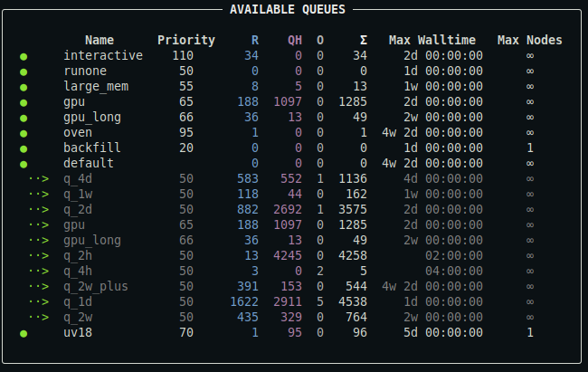Click the dotted arrow next to q_1w

(x=39, y=194)
